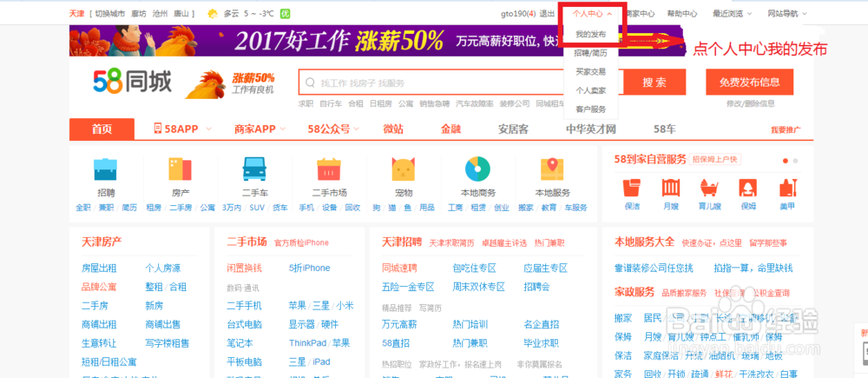Image resolution: width=868 pixels, height=378 pixels.
Task: Select 客户服务 in personal center menu
Action: [590, 109]
